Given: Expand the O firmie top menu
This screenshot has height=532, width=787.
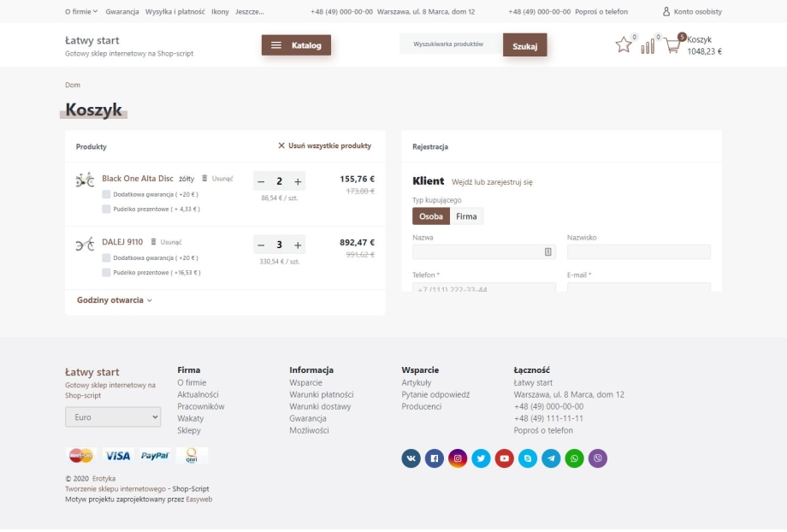Looking at the screenshot, I should pos(81,12).
